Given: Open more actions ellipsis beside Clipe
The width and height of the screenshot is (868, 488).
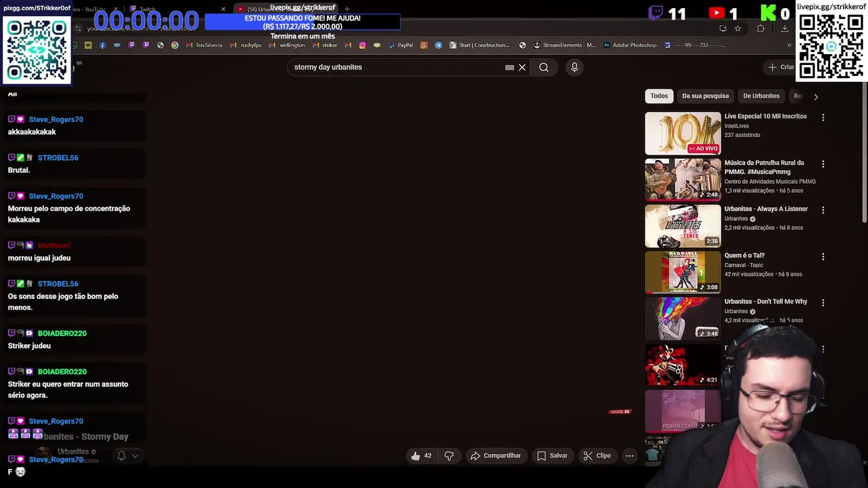Looking at the screenshot, I should pyautogui.click(x=629, y=455).
